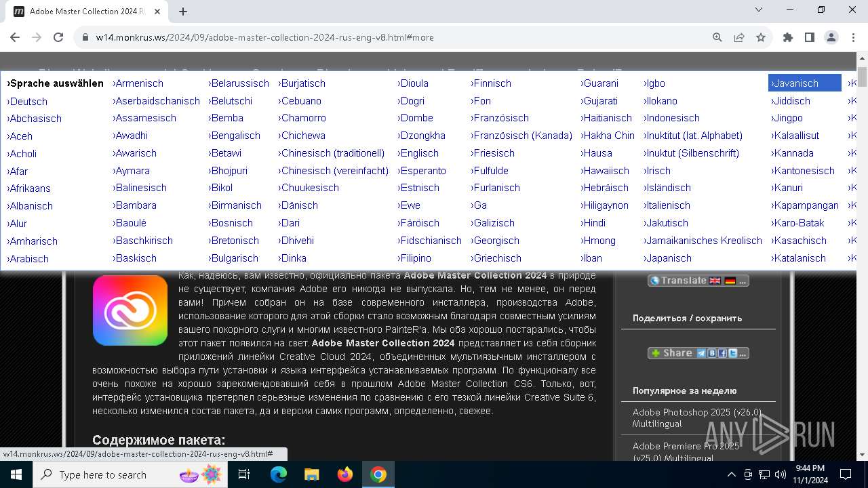868x488 pixels.
Task: Click the Adobe Creative Cloud logo image
Action: tap(130, 310)
